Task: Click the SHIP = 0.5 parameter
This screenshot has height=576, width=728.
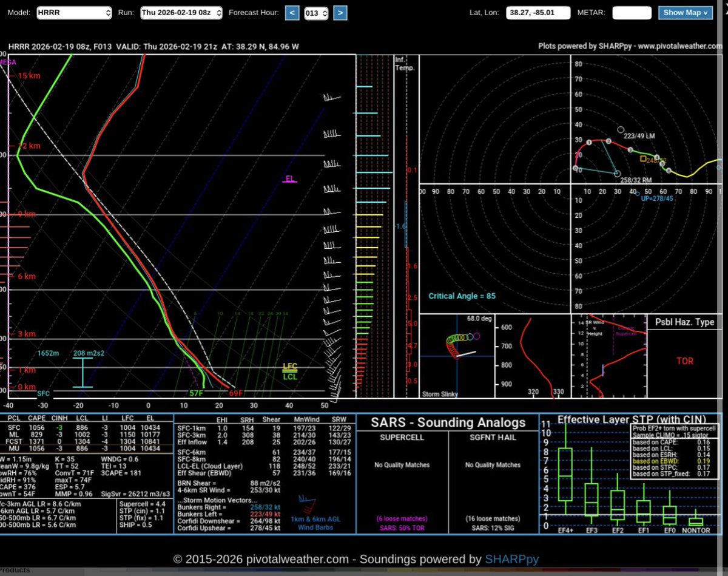Action: (x=135, y=525)
